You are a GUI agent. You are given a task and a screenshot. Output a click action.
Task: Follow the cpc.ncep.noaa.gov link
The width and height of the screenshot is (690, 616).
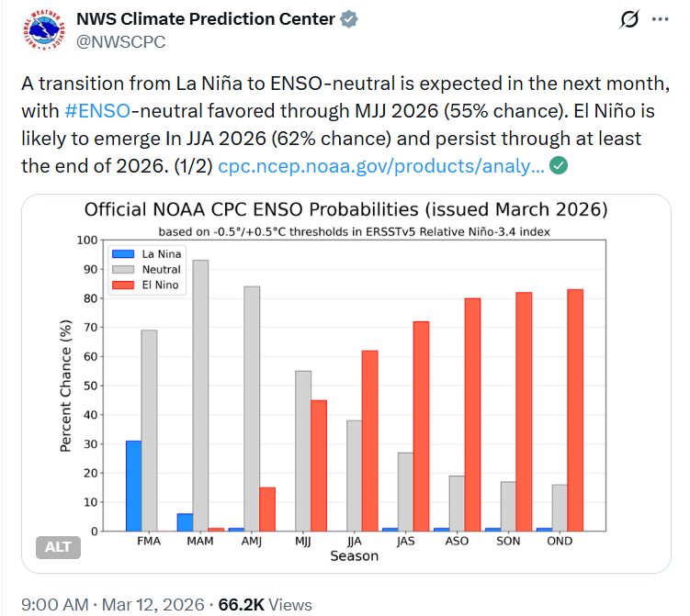tap(380, 166)
